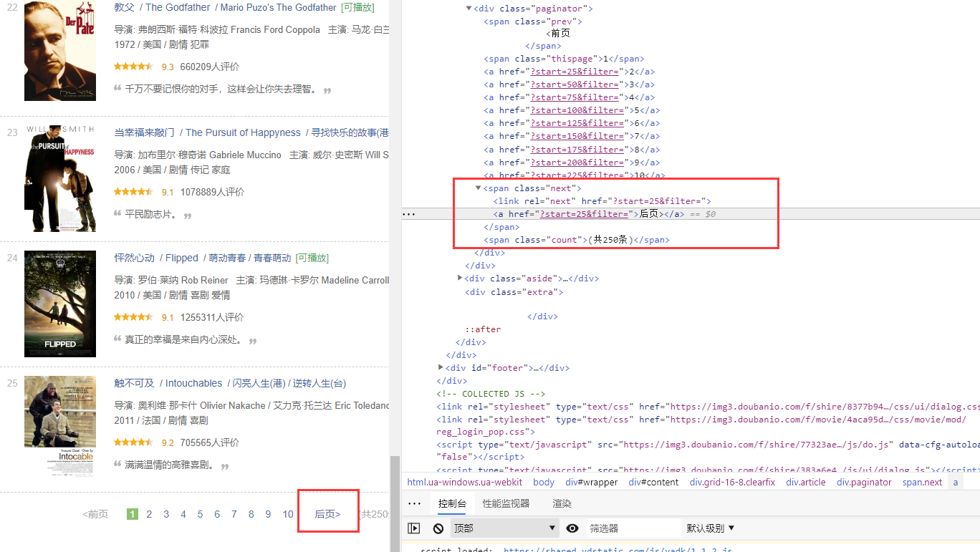Click the Pursuit of Happyness star rating
Screen dimensions: 980x552
coord(133,192)
